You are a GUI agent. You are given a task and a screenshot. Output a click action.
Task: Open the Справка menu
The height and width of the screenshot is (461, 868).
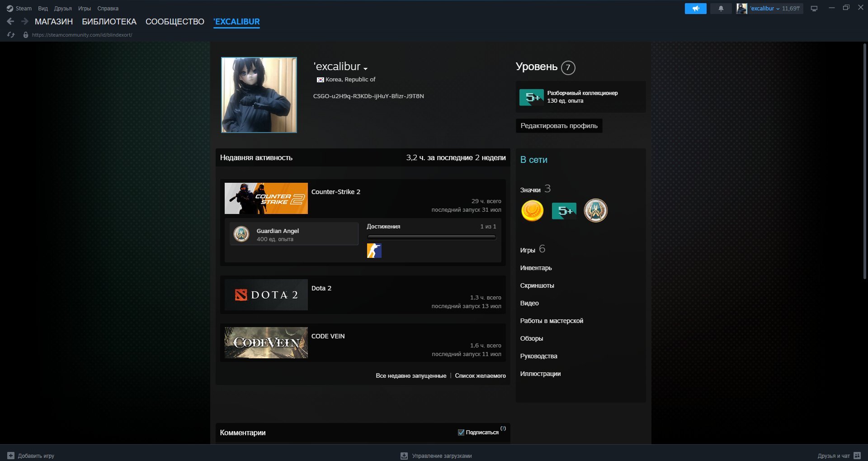tap(108, 9)
